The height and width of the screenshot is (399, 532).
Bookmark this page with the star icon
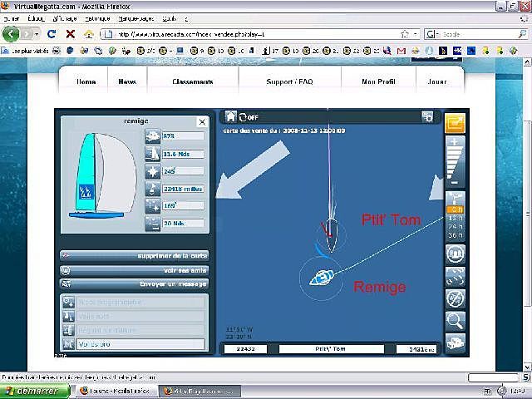pos(405,34)
